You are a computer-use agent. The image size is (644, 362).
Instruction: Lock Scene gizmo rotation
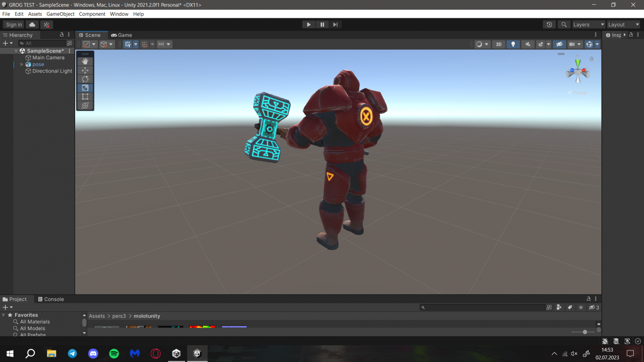pos(591,59)
